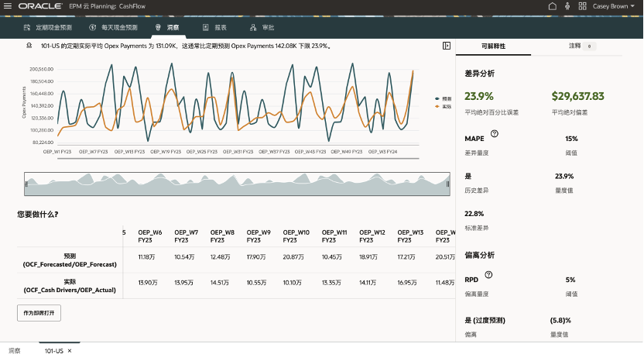Toggle the 预测 series in chart legend

442,99
